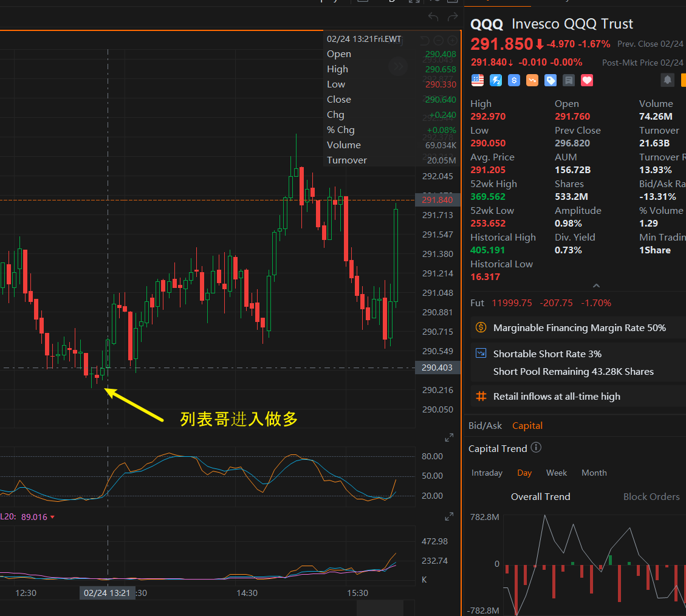The height and width of the screenshot is (616, 686).
Task: Click the 291.205 Avg. Price value
Action: click(488, 169)
